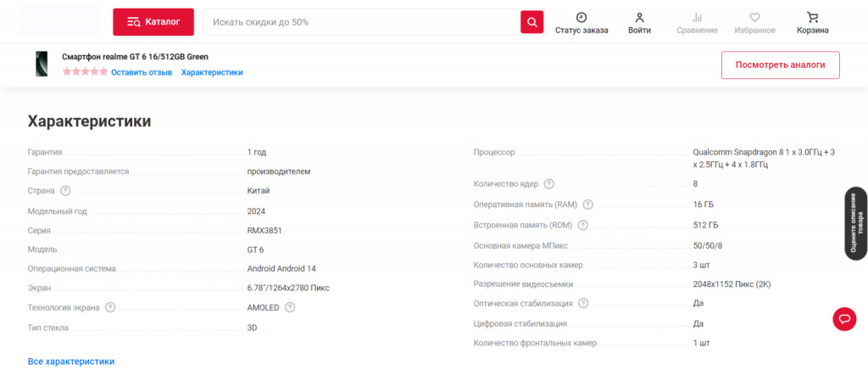Click help icon next to AMOLED value

pos(290,307)
